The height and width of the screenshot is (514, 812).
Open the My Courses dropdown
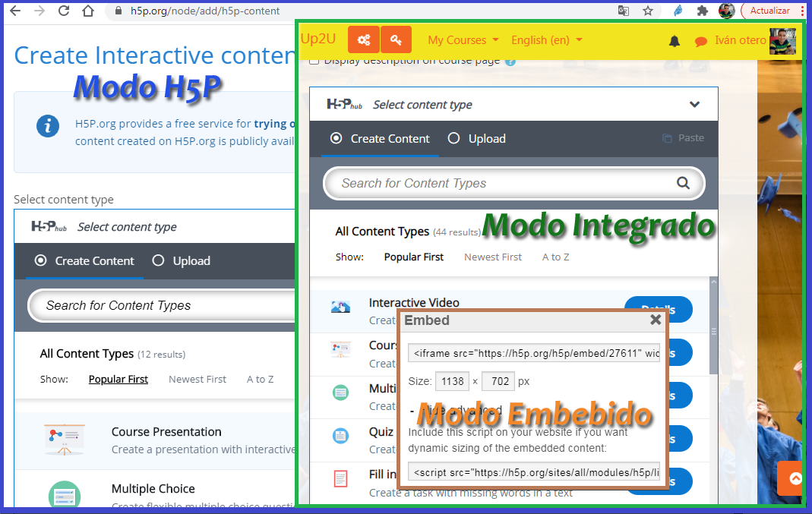463,40
